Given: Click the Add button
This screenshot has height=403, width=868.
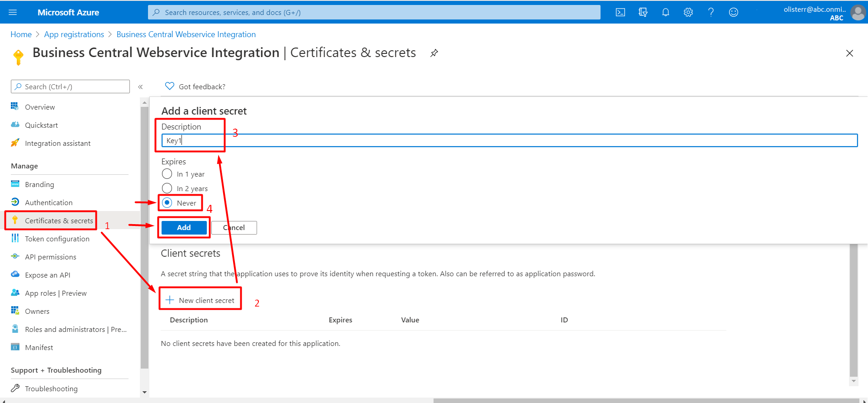Looking at the screenshot, I should point(184,227).
